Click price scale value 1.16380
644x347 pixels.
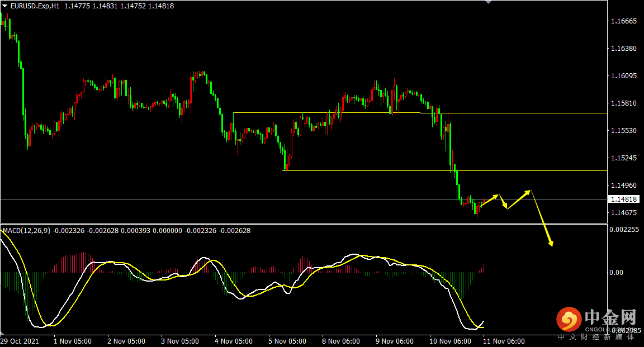624,49
